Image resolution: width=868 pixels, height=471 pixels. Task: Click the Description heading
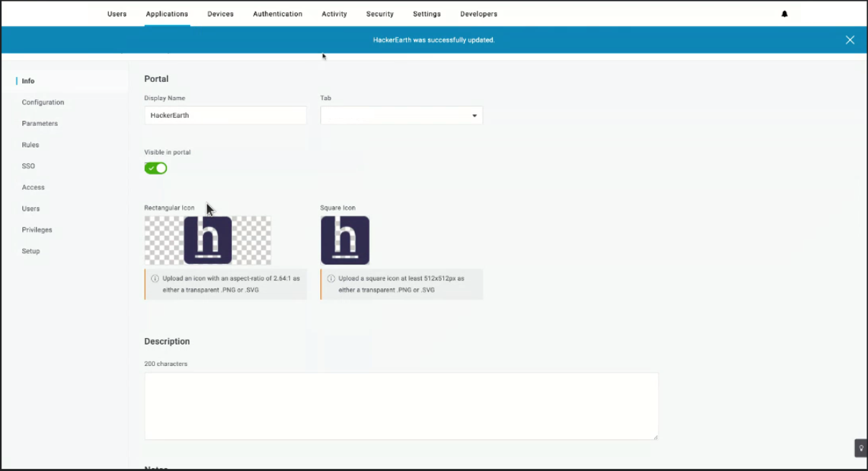pos(167,342)
